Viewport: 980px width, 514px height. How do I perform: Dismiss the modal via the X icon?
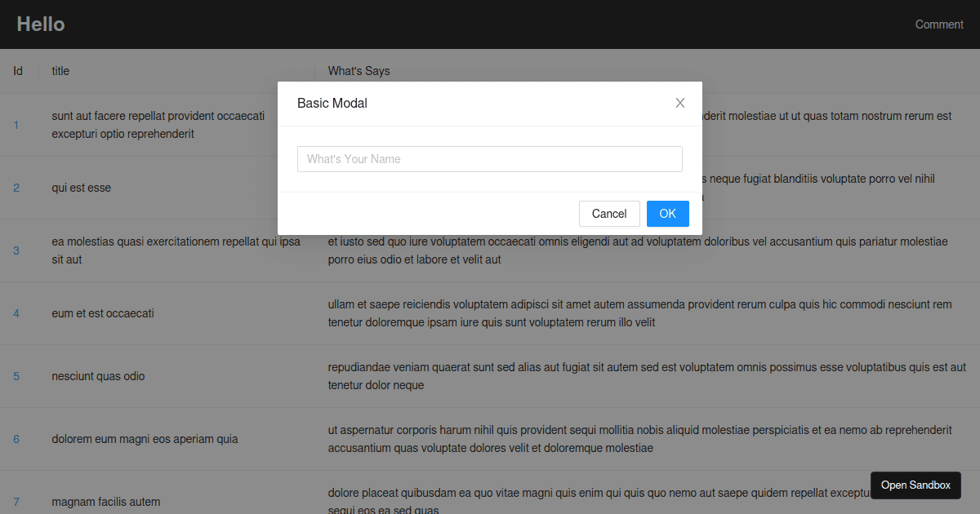tap(679, 103)
